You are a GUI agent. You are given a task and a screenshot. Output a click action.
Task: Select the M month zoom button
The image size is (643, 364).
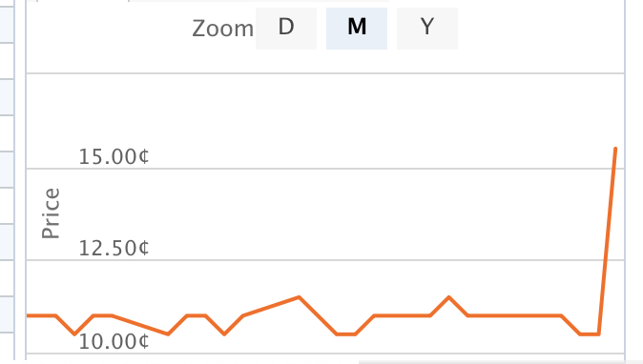(357, 29)
